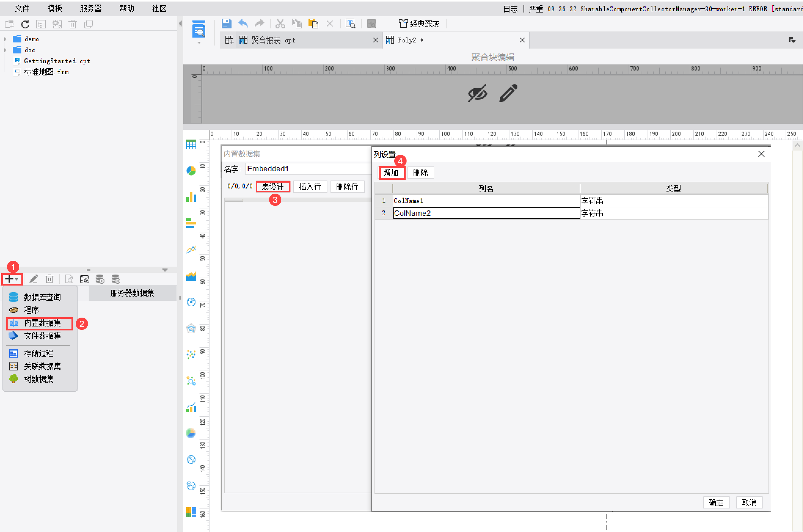
Task: Click the paste clipboard icon
Action: tap(313, 24)
